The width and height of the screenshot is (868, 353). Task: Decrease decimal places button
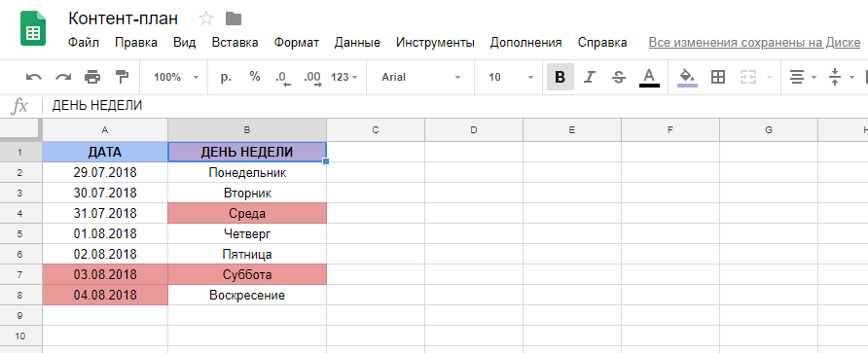click(x=283, y=78)
